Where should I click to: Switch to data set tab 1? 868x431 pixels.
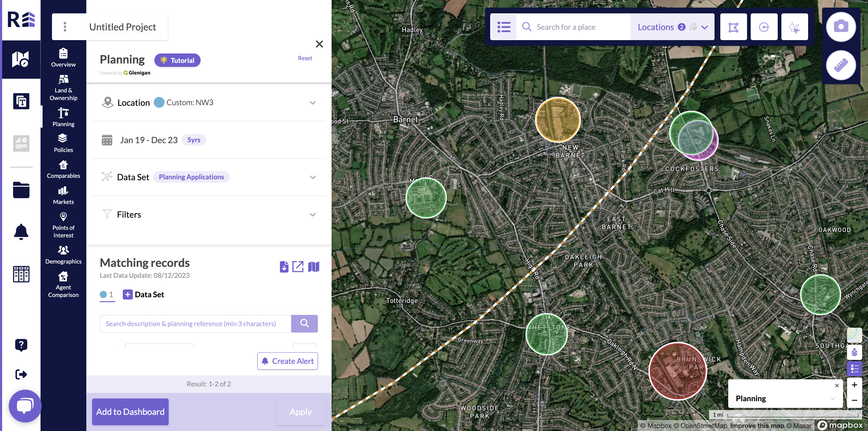tap(107, 295)
